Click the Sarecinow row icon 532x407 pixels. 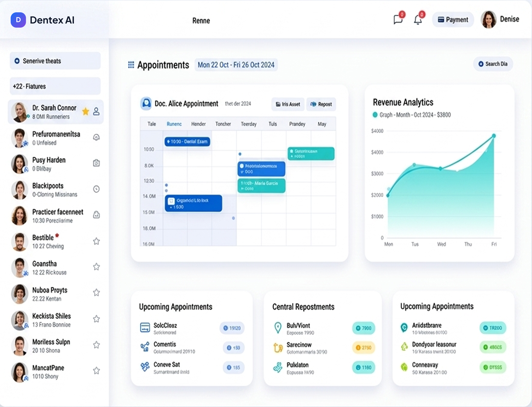(x=278, y=347)
